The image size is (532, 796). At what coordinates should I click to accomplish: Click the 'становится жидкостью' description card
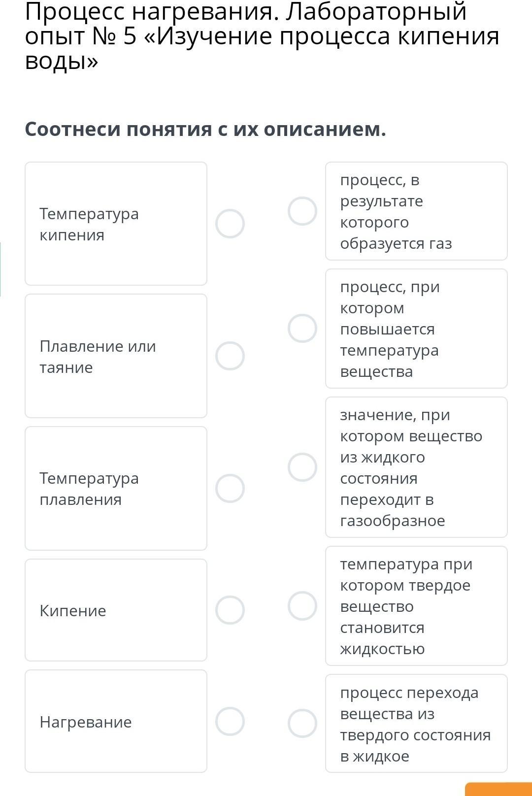click(x=416, y=606)
